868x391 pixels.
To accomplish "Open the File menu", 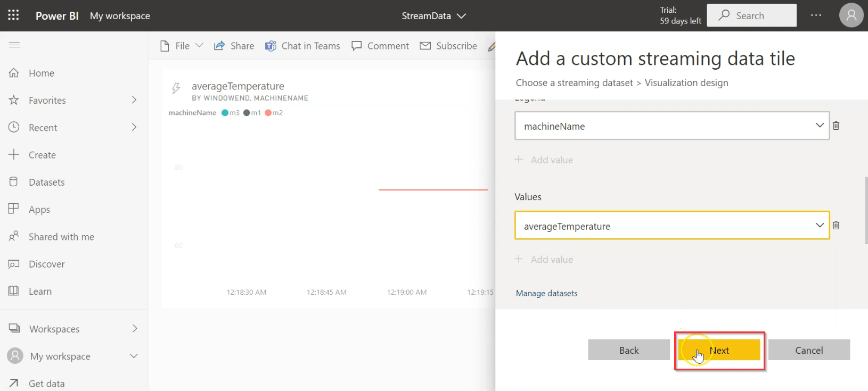I will click(182, 46).
